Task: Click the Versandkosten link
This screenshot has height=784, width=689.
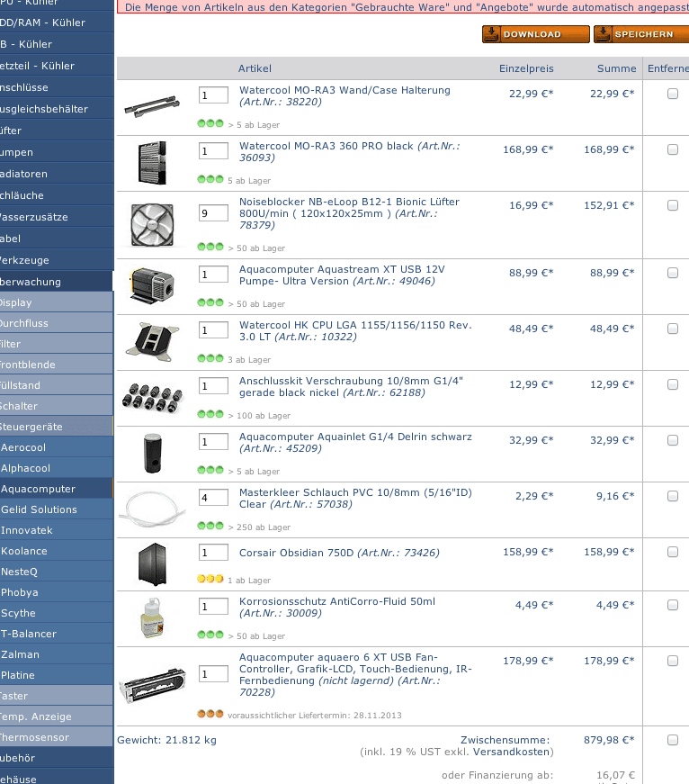Action: coord(511,752)
